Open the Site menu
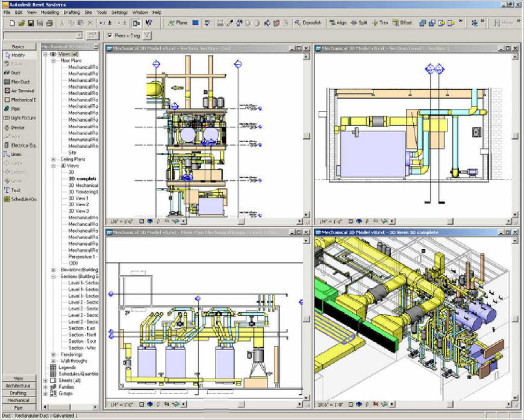This screenshot has height=420, width=524. click(88, 13)
